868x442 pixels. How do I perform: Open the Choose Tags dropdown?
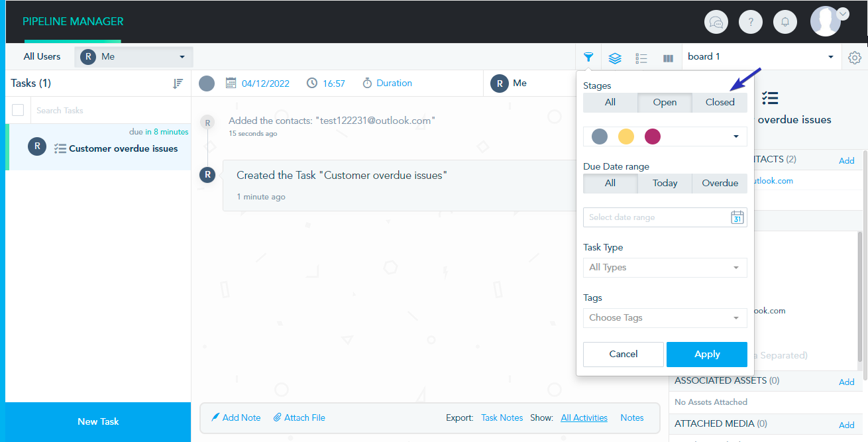[665, 318]
